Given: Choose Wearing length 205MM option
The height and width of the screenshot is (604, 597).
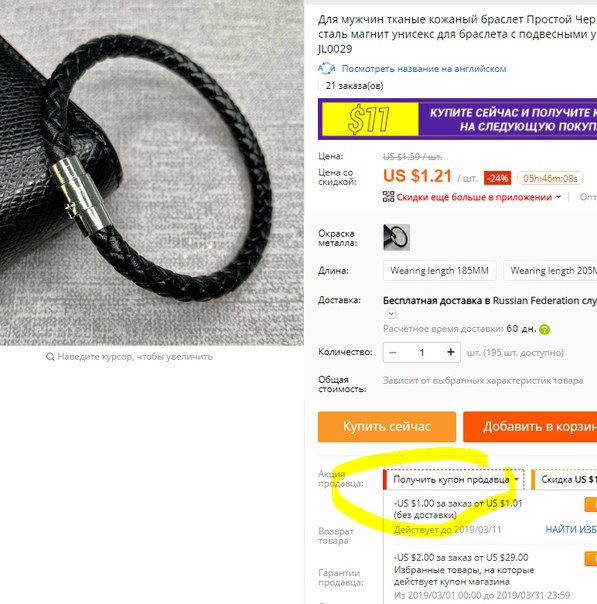Looking at the screenshot, I should 550,271.
